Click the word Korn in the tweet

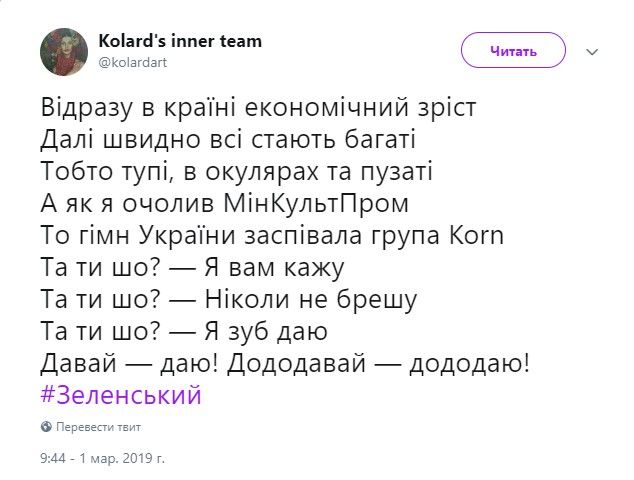(x=476, y=235)
